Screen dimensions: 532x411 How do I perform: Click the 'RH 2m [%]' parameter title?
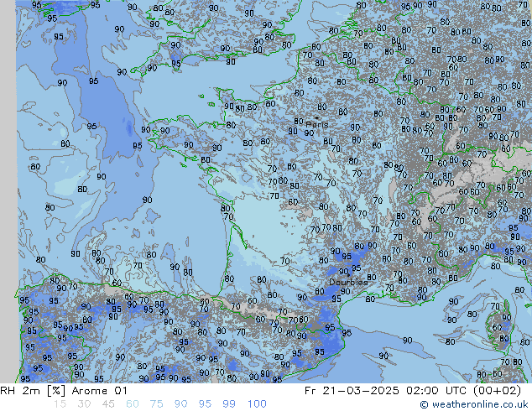pos(33,391)
